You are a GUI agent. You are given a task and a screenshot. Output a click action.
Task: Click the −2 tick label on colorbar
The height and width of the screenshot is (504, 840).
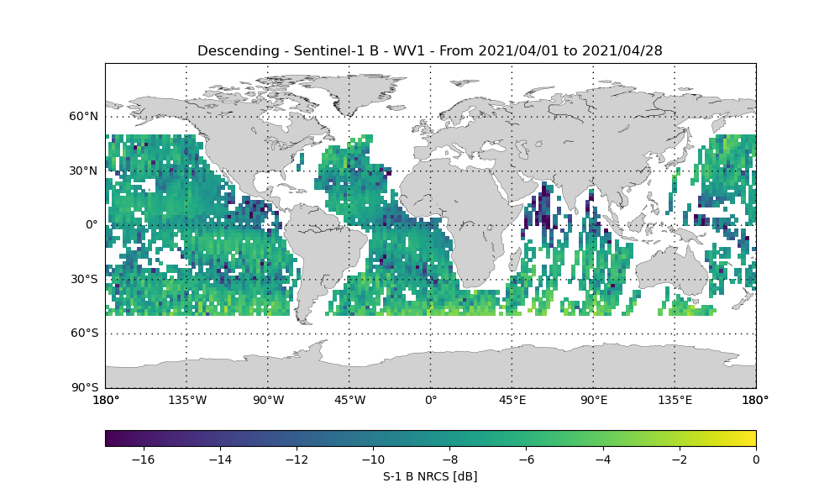tap(680, 459)
